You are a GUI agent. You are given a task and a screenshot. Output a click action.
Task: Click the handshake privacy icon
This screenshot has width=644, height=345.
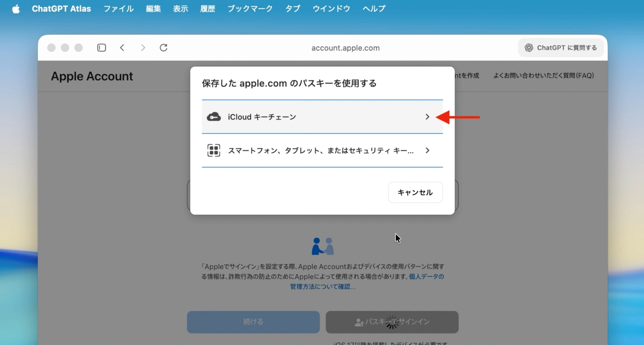[x=323, y=246]
